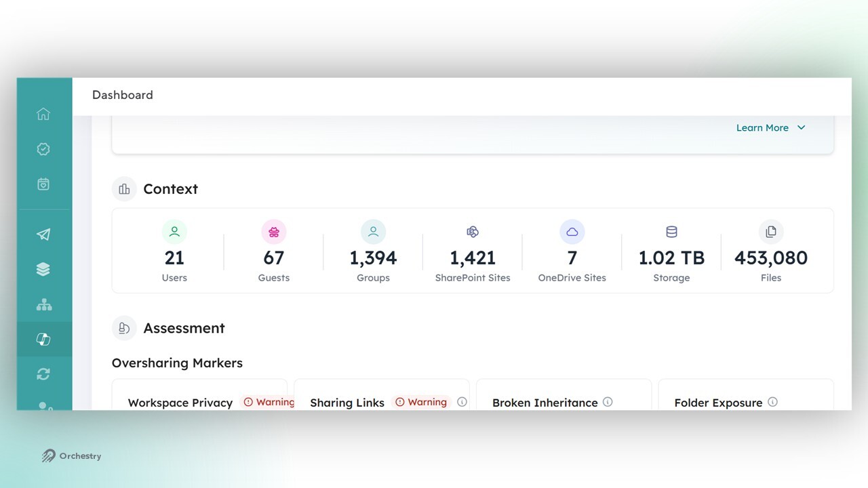Open the stacked layers sidebar icon

tap(43, 269)
